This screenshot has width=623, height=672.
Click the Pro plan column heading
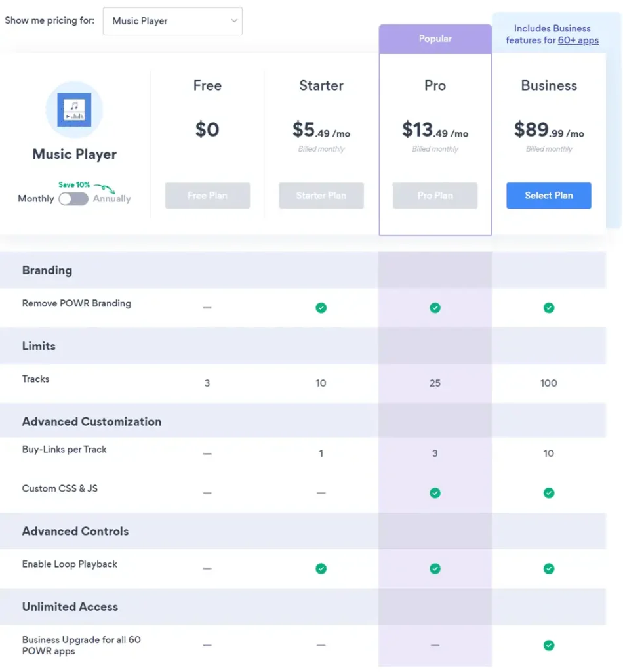(435, 85)
